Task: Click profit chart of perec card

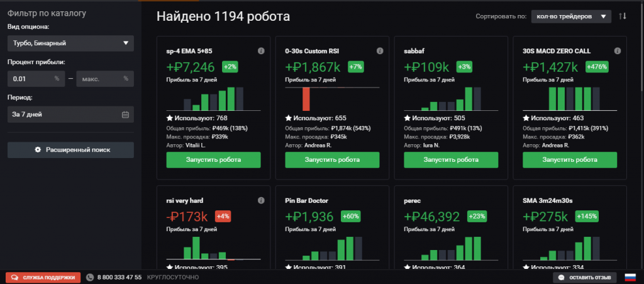Action: pyautogui.click(x=451, y=248)
